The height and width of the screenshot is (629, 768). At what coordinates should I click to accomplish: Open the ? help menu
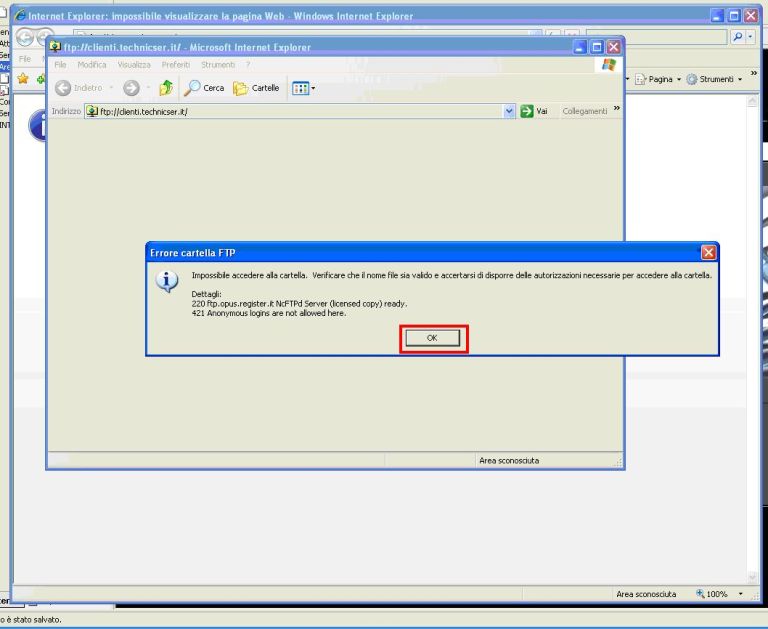(x=248, y=65)
